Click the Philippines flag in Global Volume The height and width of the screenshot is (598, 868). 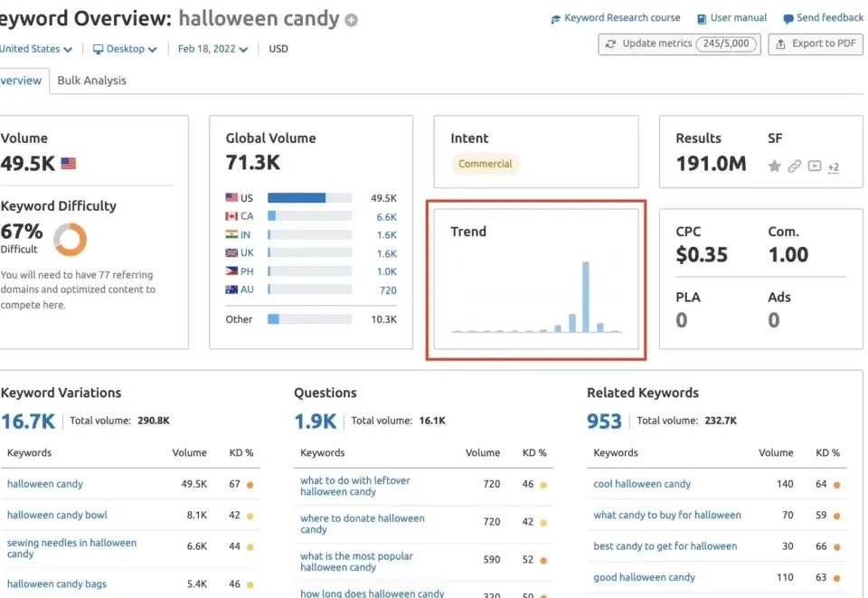coord(231,271)
